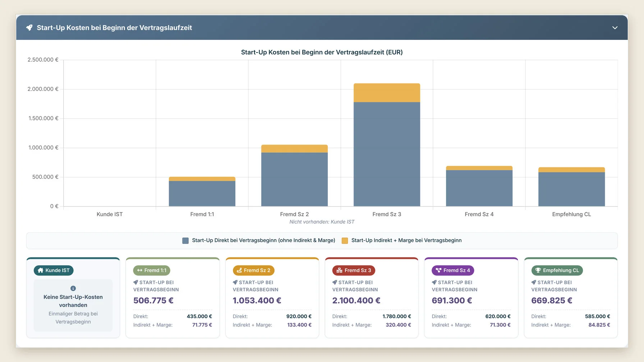Click the total value 2.100.400 €
This screenshot has height=362, width=644.
click(356, 301)
